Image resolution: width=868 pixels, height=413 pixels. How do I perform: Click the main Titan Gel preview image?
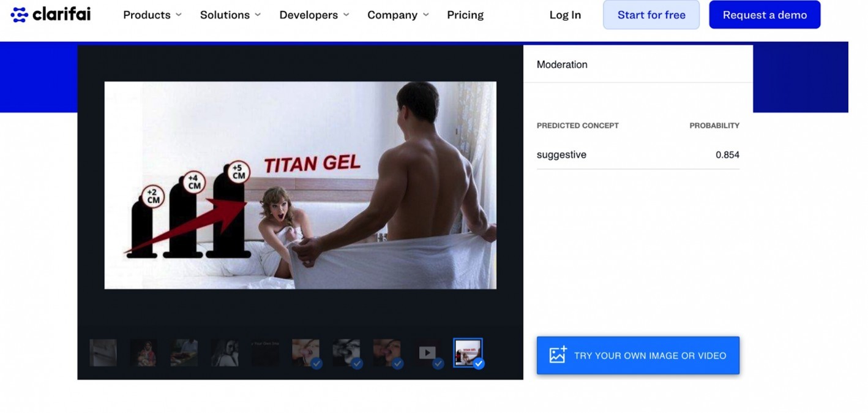300,185
